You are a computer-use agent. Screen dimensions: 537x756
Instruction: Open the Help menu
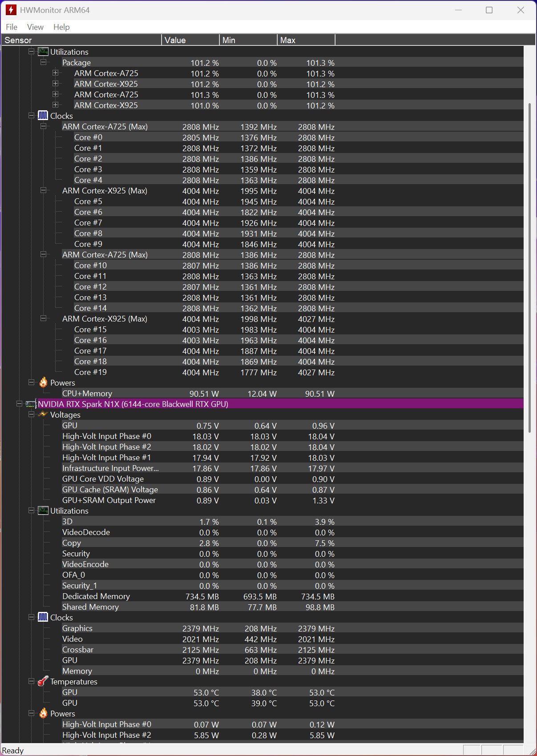(x=61, y=27)
